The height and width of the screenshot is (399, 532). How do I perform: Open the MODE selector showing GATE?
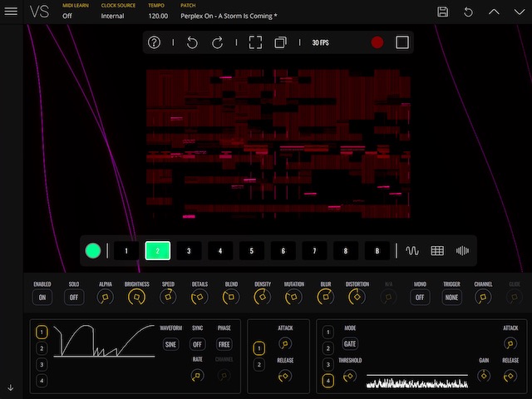coord(350,343)
